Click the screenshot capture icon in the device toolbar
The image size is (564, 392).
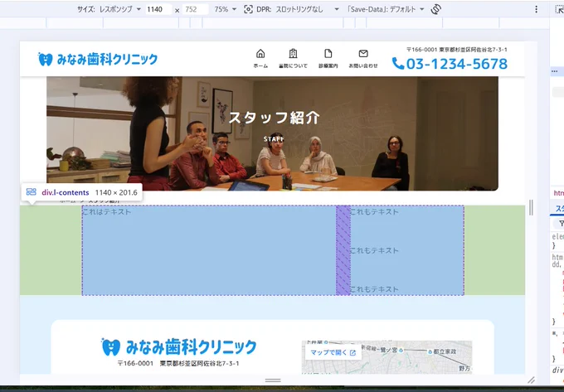[x=248, y=9]
